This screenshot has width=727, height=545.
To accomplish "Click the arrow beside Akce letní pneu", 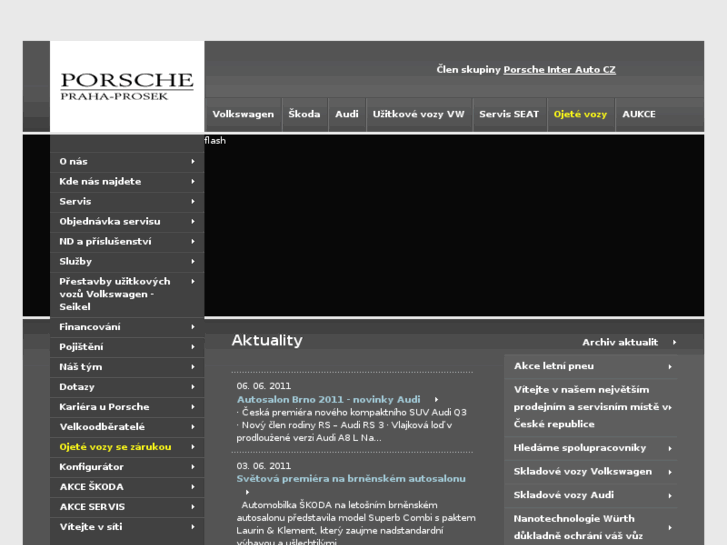I will [670, 366].
